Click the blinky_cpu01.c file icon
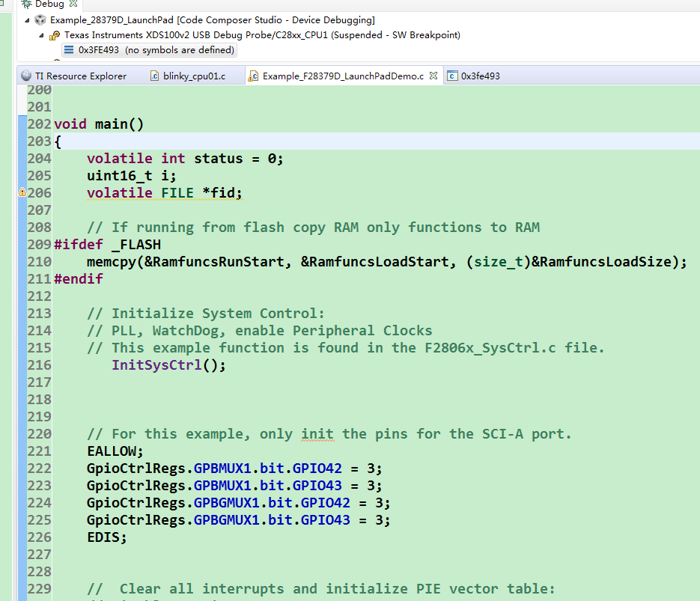Viewport: 700px width, 601px height. [x=154, y=76]
